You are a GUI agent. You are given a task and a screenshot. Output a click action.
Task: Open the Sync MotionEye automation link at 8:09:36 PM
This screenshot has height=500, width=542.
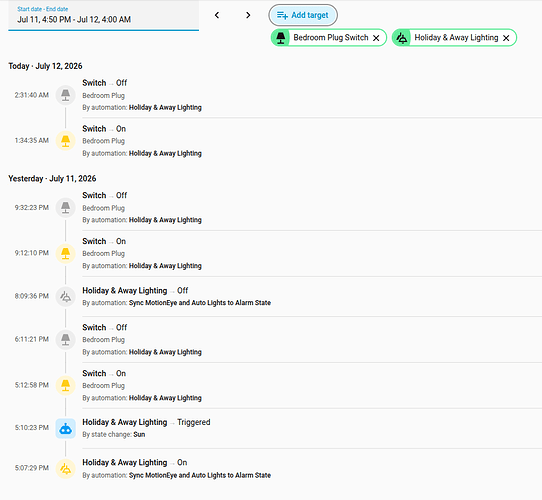click(200, 303)
